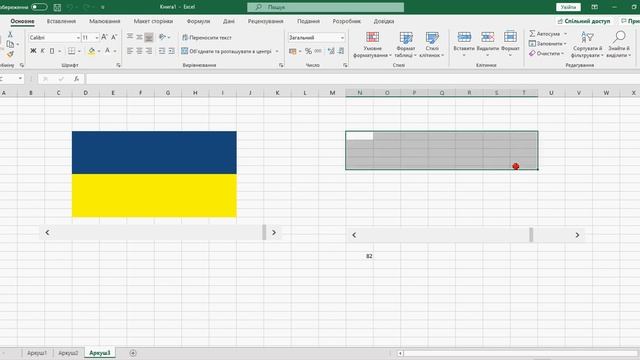Switch to the Дані tab
This screenshot has height=360, width=640.
pos(229,21)
